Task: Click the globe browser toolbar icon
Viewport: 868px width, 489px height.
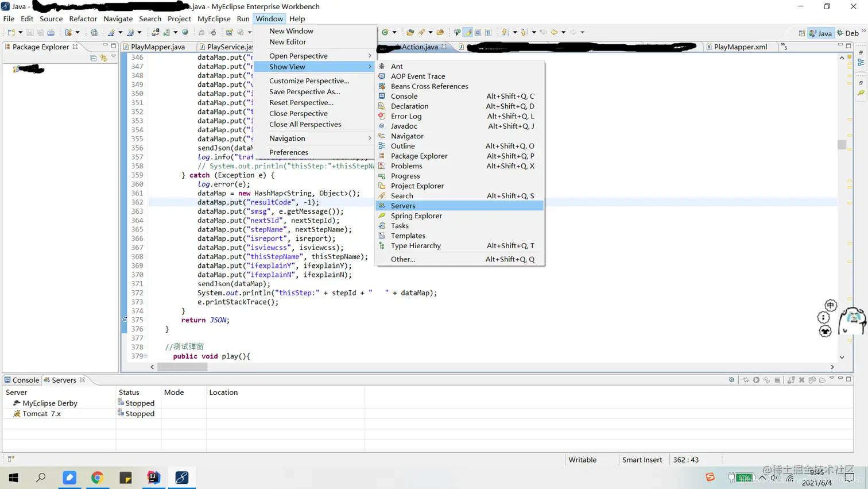Action: (185, 32)
